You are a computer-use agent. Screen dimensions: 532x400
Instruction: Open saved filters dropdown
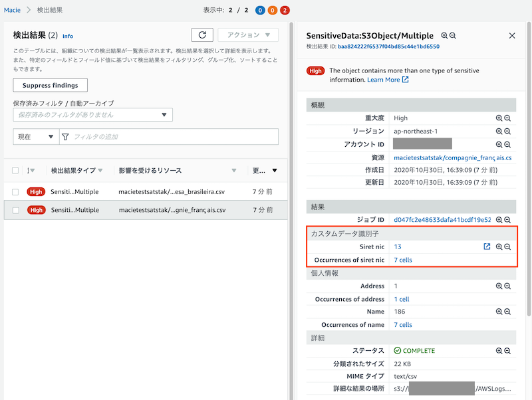(x=92, y=114)
